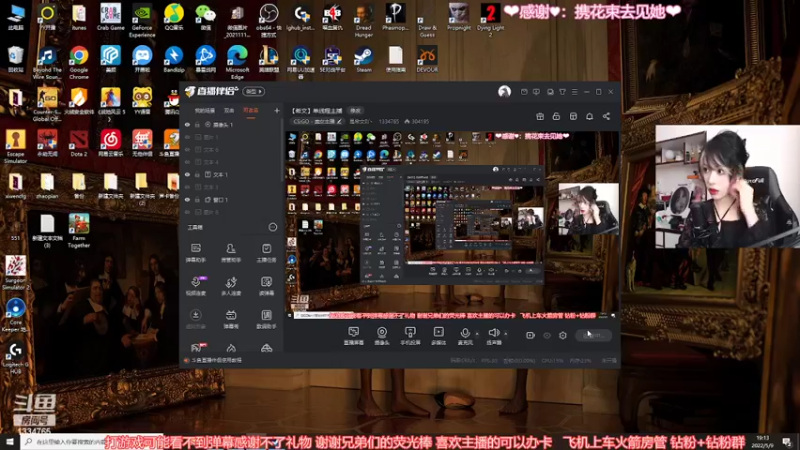
Task: Open settings with the gear icon near the live button
Action: [x=563, y=335]
